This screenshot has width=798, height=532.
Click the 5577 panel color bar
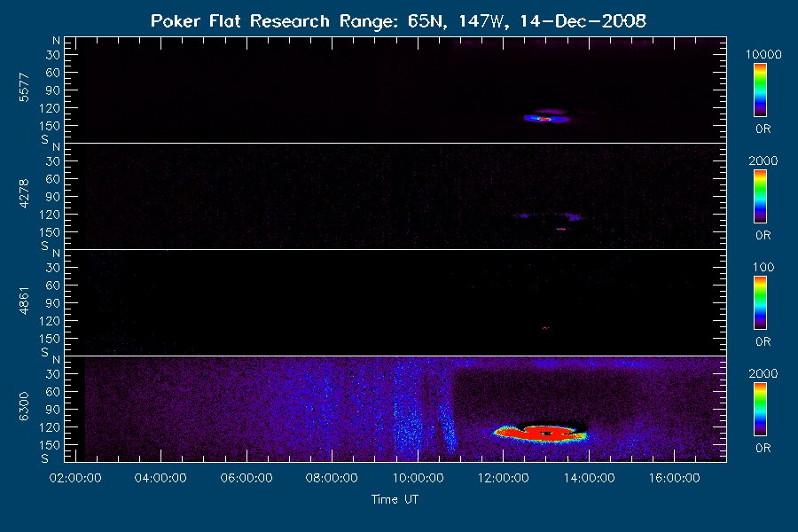point(760,90)
